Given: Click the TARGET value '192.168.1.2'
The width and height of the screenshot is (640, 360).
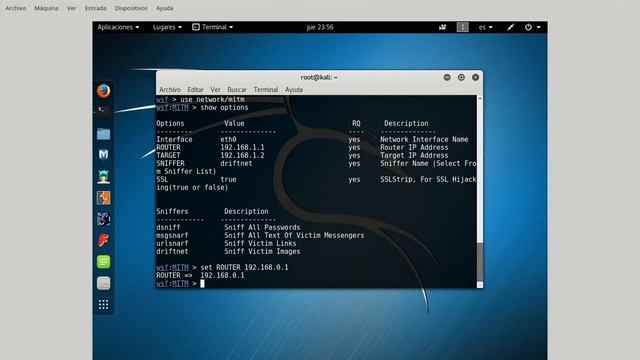Looking at the screenshot, I should pos(242,156).
